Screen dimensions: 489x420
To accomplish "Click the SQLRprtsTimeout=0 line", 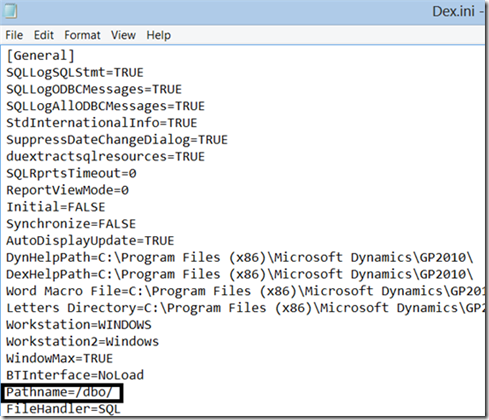I will [x=71, y=173].
